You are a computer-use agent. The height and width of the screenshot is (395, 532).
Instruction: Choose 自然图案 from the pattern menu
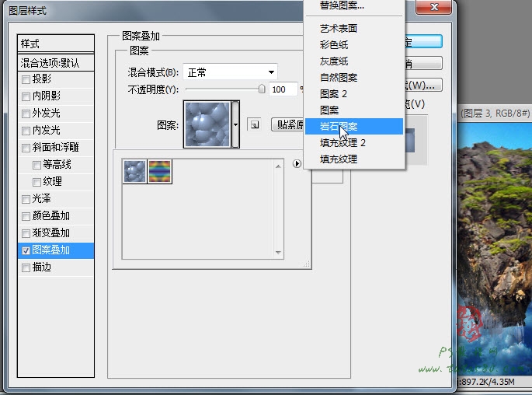tap(354, 78)
